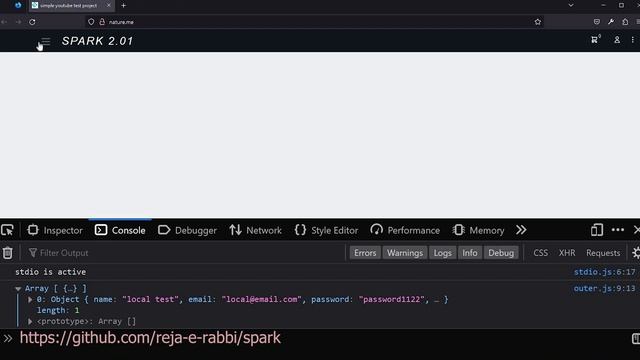This screenshot has height=360, width=640.
Task: Toggle the Debug filter
Action: point(501,253)
